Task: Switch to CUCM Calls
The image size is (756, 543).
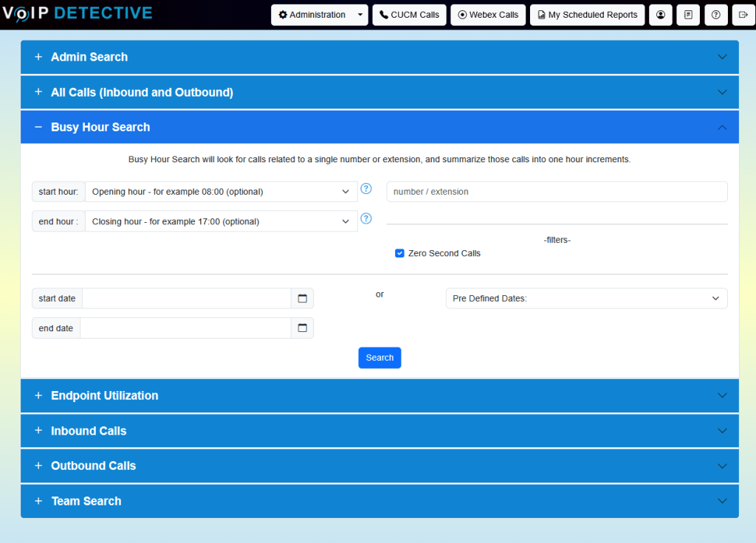Action: (409, 14)
